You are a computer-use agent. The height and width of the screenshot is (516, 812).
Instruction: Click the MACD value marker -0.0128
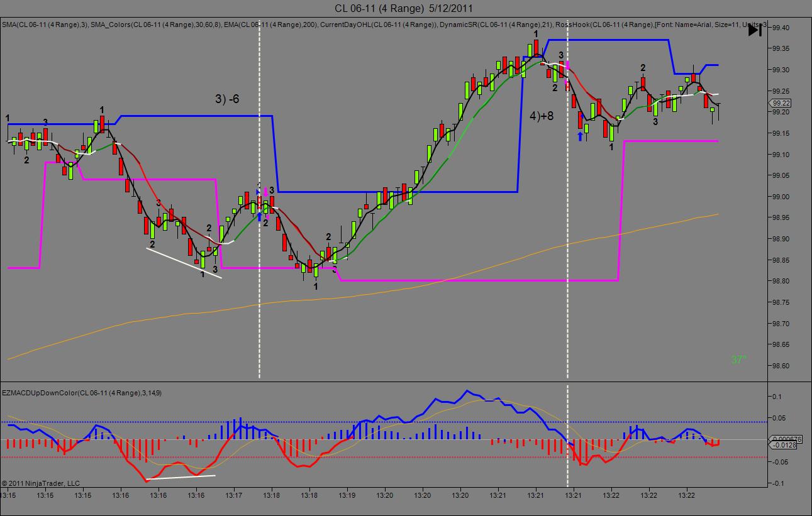pos(782,446)
